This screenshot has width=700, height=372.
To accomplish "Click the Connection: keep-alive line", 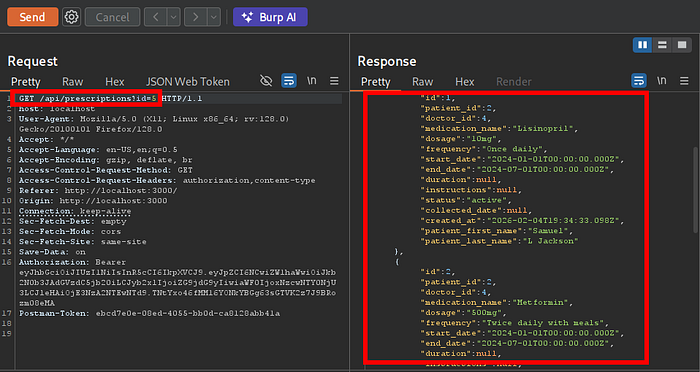I will (x=75, y=211).
